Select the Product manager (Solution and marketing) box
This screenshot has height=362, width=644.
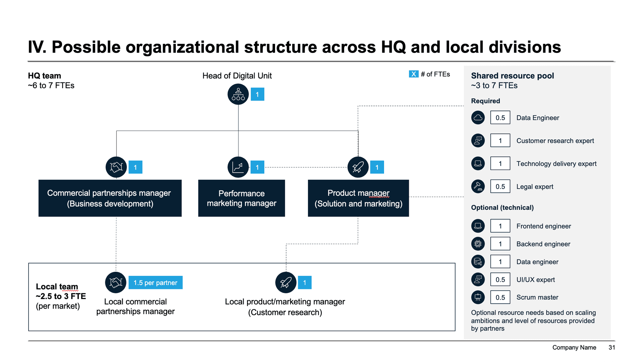[358, 198]
